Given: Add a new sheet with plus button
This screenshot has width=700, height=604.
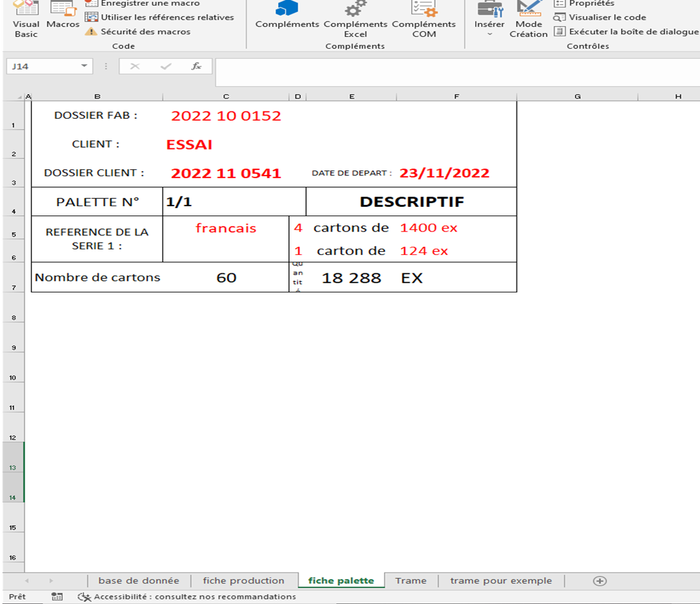Looking at the screenshot, I should [x=600, y=581].
